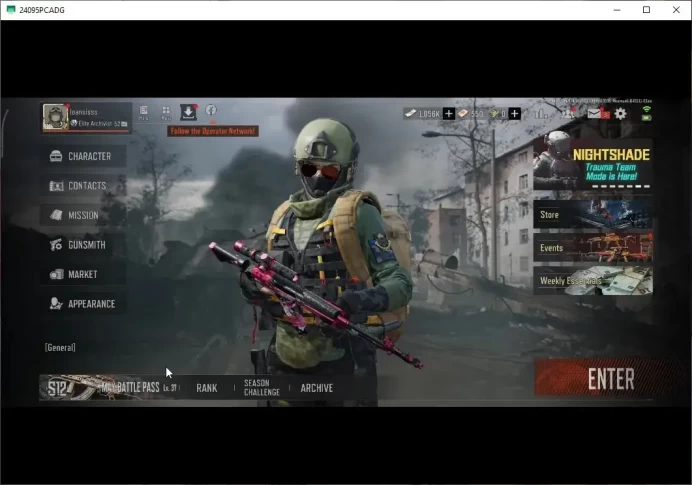Add currency using plus beside the 0 balance
692x485 pixels.
pyautogui.click(x=515, y=114)
